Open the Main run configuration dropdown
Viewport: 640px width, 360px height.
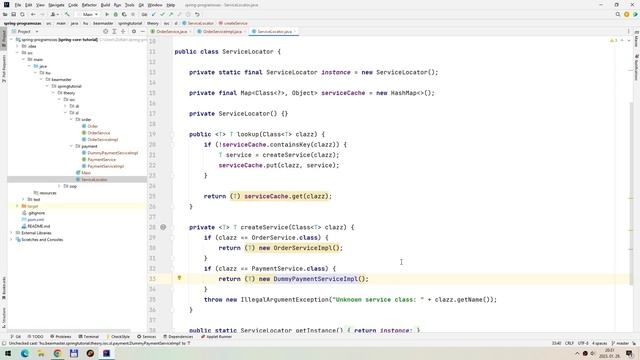(x=90, y=14)
